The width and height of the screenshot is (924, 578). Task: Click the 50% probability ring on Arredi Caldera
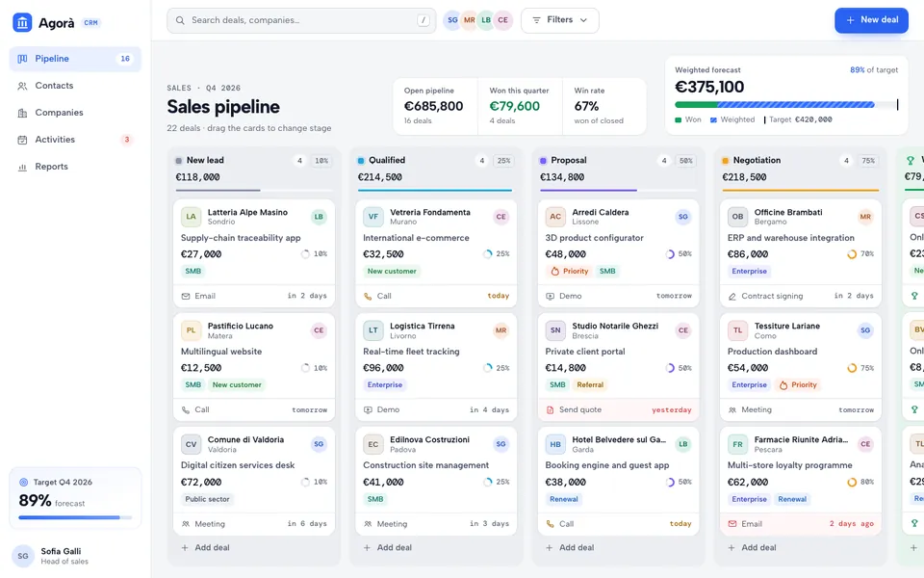point(670,254)
